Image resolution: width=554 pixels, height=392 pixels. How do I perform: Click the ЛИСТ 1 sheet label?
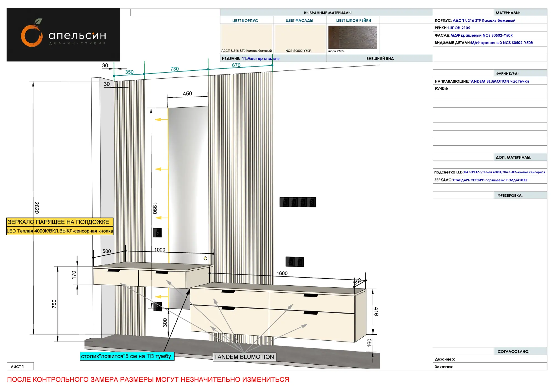point(17,367)
